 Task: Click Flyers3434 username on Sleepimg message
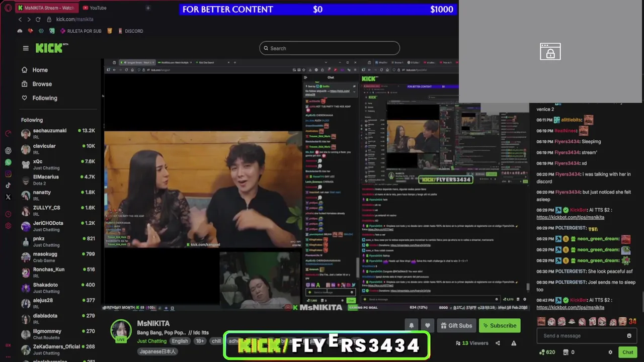click(567, 142)
